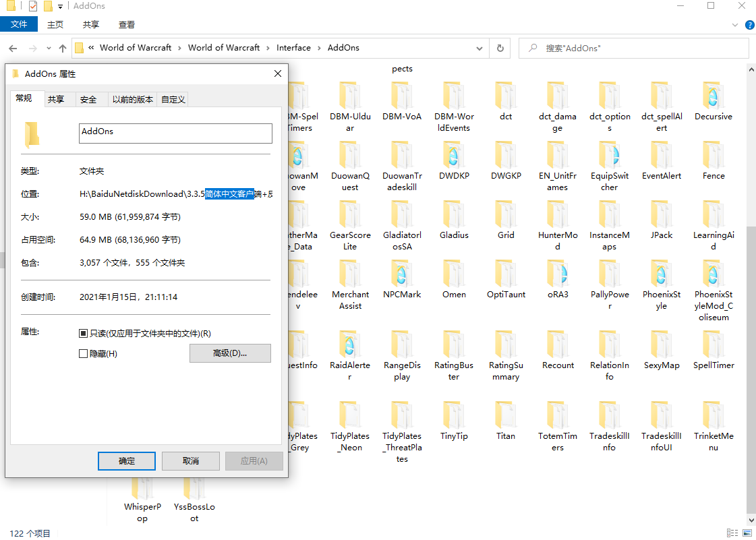Click the up-to-parent-folder arrow

tap(63, 48)
